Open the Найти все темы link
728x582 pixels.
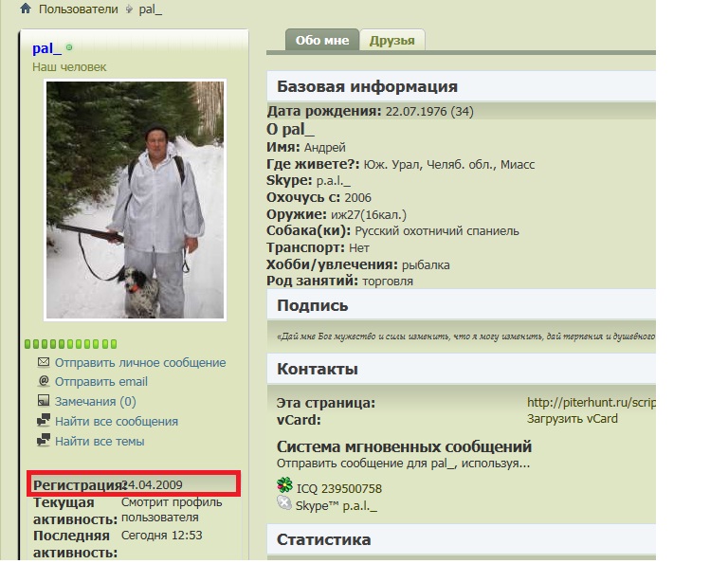(x=100, y=442)
